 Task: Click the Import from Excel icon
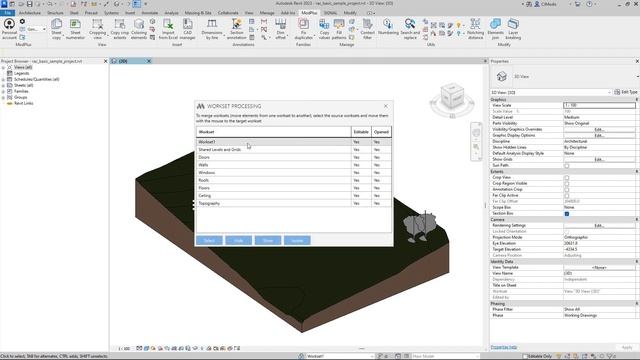tap(168, 29)
